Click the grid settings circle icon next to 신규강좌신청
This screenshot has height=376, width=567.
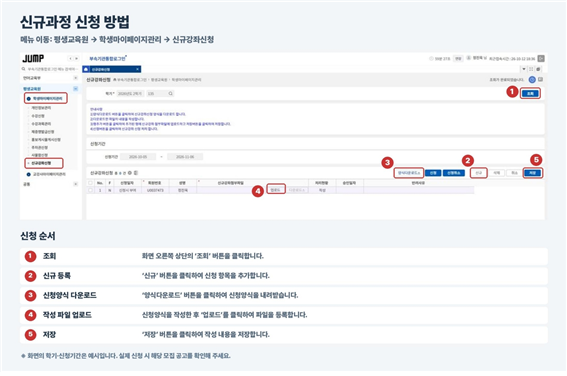pos(130,173)
